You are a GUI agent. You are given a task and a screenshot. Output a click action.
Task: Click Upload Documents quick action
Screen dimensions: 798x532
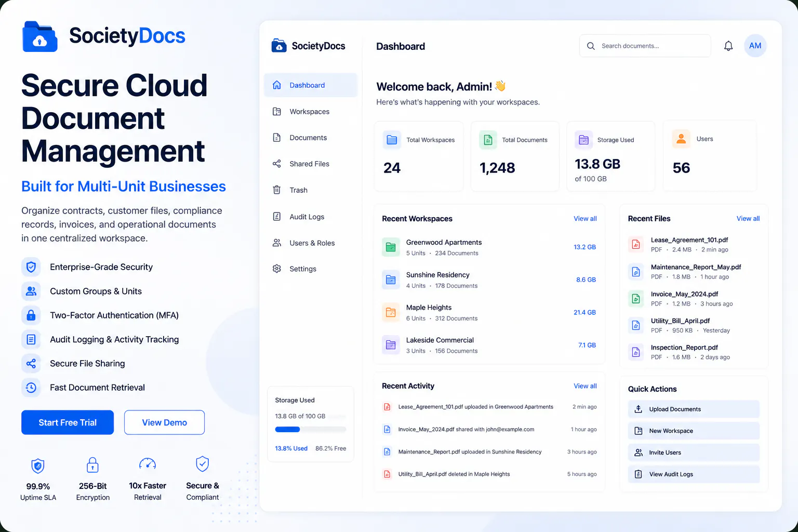pos(694,409)
